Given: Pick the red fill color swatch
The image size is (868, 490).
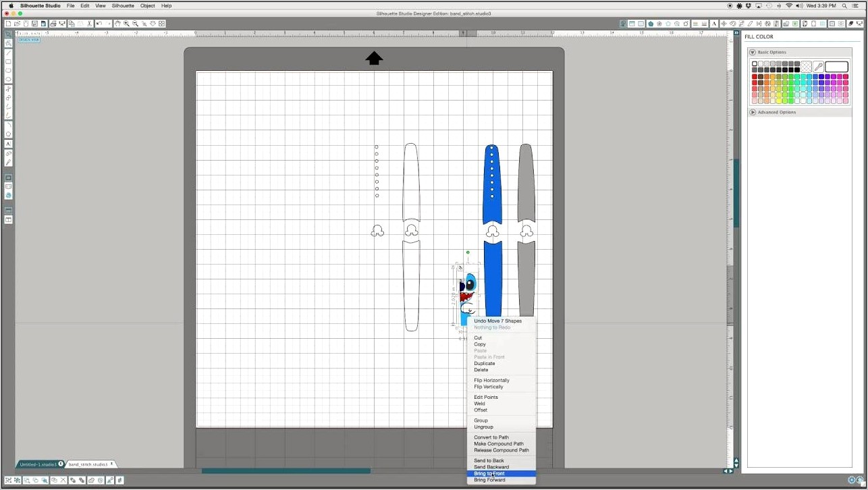Looking at the screenshot, I should (x=755, y=76).
